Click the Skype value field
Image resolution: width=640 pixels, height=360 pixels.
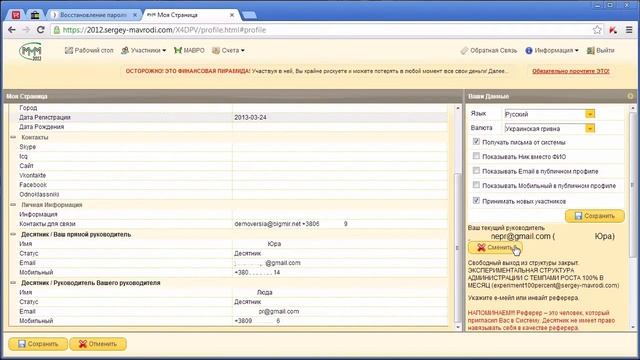pos(340,147)
